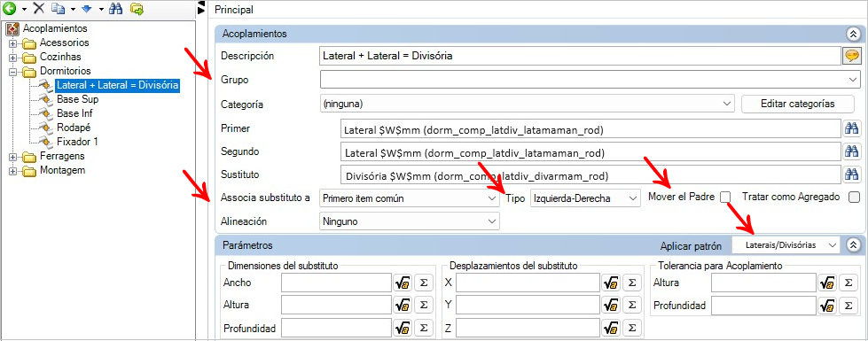Open the Tipo Izquierda-Derecha dropdown
Image resolution: width=868 pixels, height=341 pixels.
coord(584,198)
